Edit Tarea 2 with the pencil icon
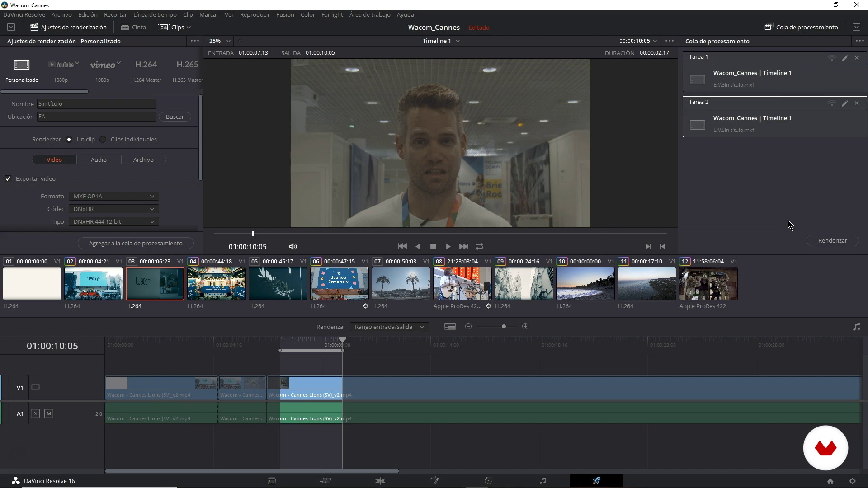This screenshot has height=488, width=868. click(844, 103)
